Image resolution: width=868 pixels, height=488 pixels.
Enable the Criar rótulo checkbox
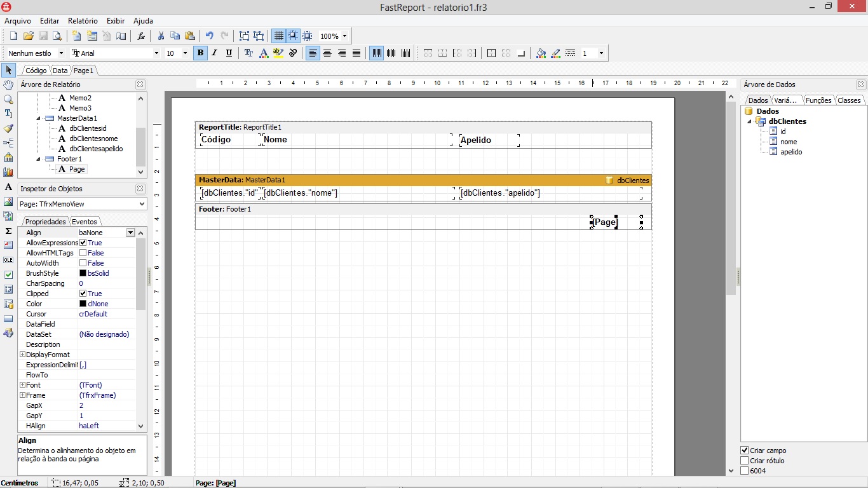(x=743, y=460)
